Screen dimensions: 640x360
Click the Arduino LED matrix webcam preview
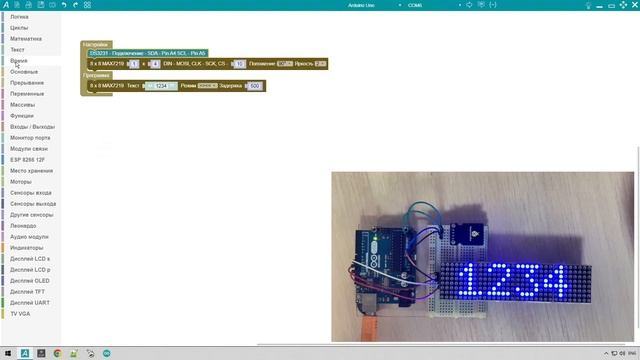[x=482, y=257]
